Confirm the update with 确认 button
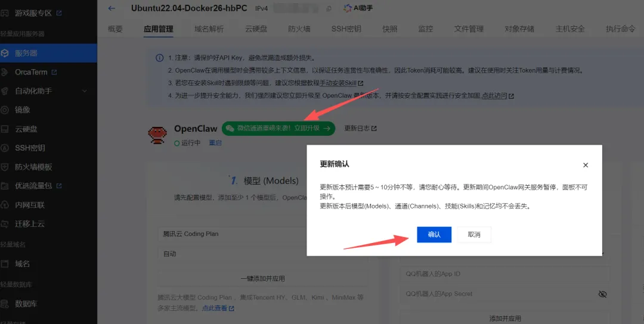The height and width of the screenshot is (324, 644). click(x=434, y=235)
